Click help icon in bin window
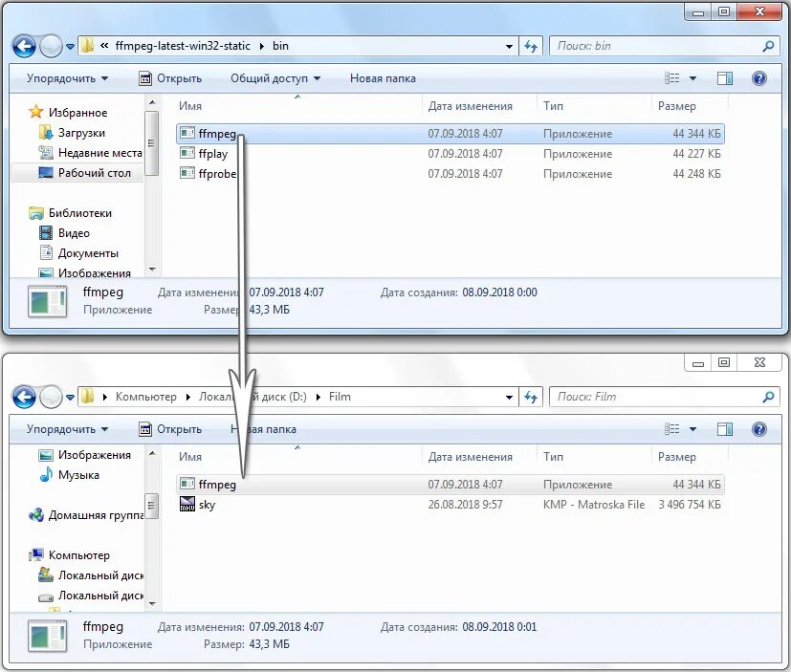 758,78
